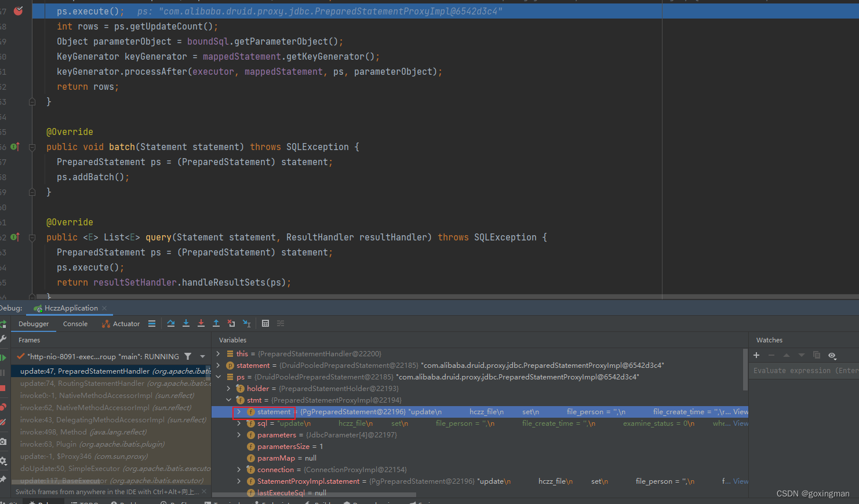Toggle the fold marker on the query method line
This screenshot has width=859, height=504.
(32, 238)
